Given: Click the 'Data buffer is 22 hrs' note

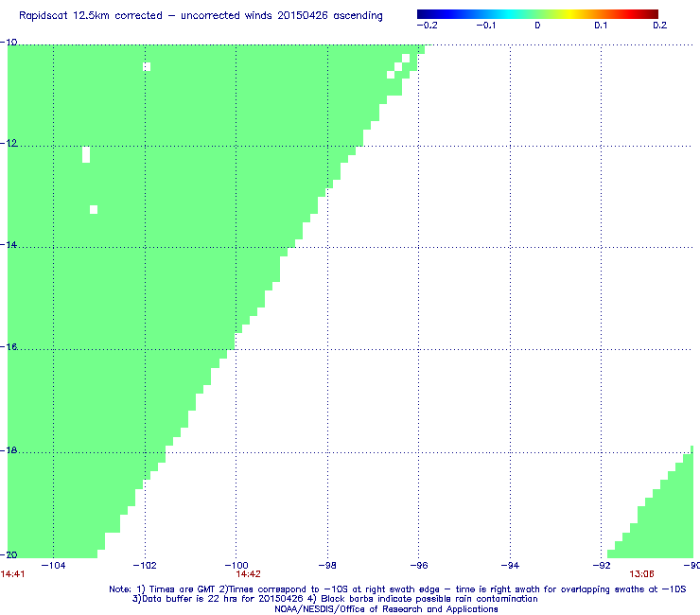Looking at the screenshot, I should pyautogui.click(x=335, y=599).
